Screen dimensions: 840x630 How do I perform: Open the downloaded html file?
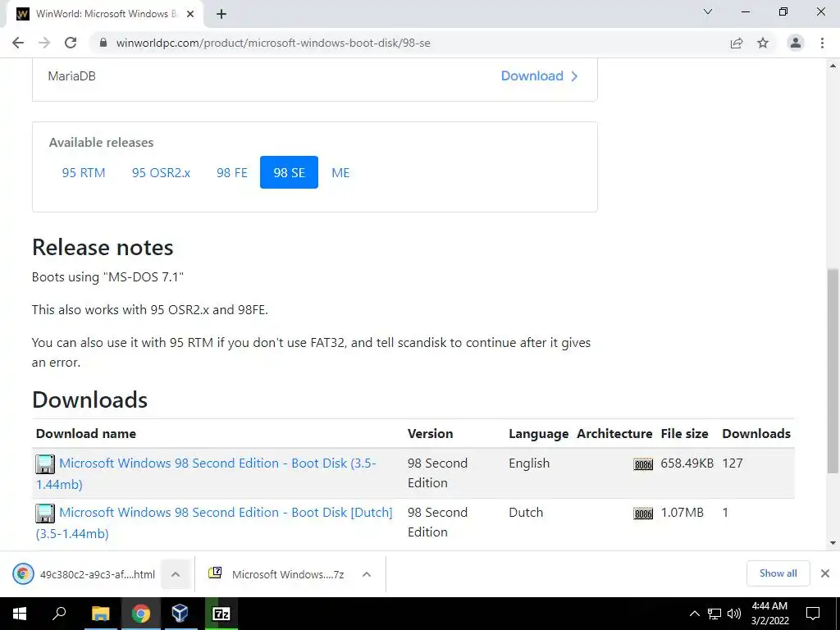tap(84, 574)
